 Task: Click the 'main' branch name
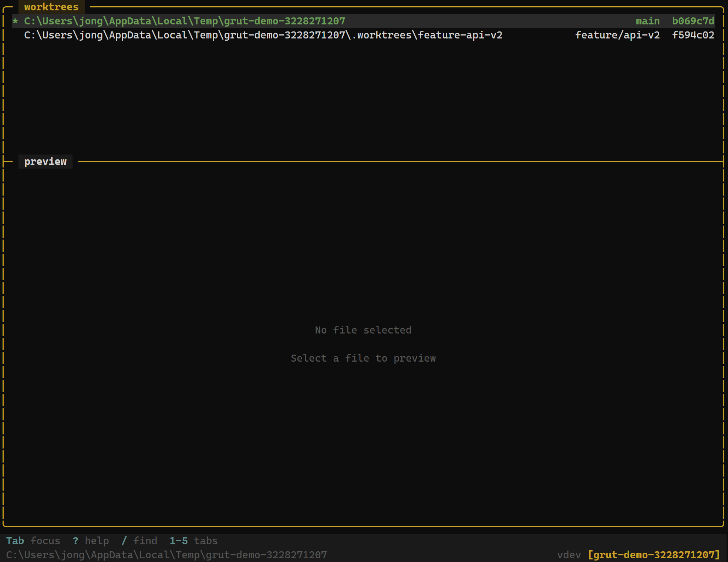[648, 21]
